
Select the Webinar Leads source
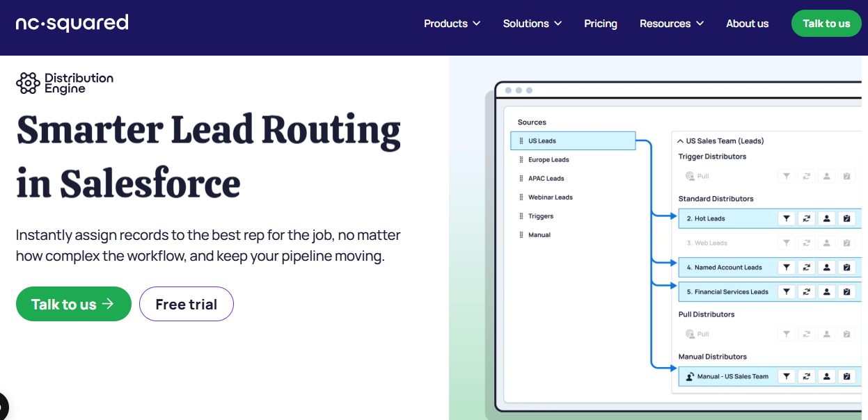click(550, 197)
